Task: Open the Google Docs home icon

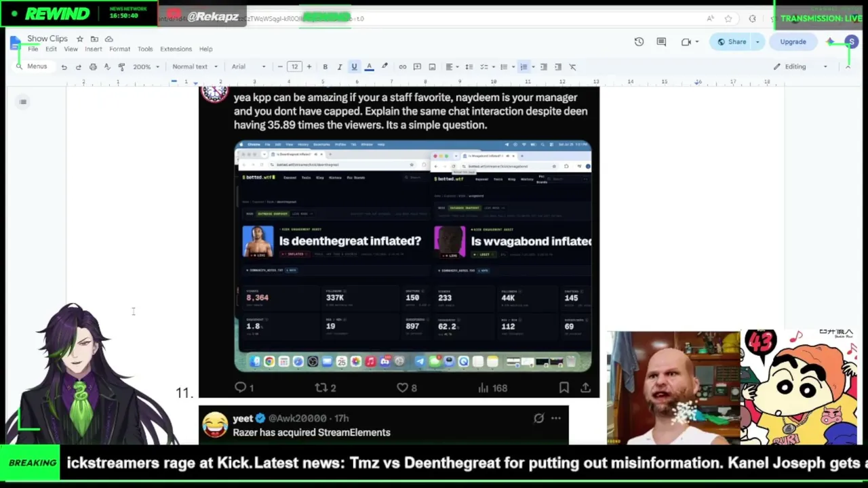Action: tap(16, 43)
